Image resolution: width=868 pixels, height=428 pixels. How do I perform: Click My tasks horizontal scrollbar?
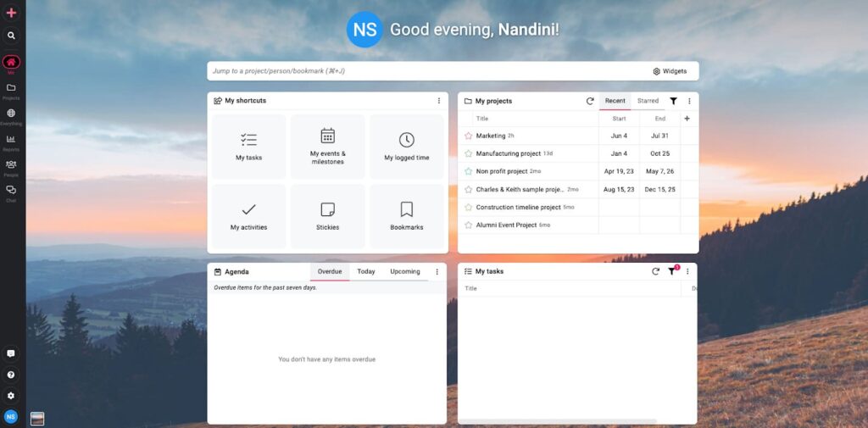tap(558, 421)
